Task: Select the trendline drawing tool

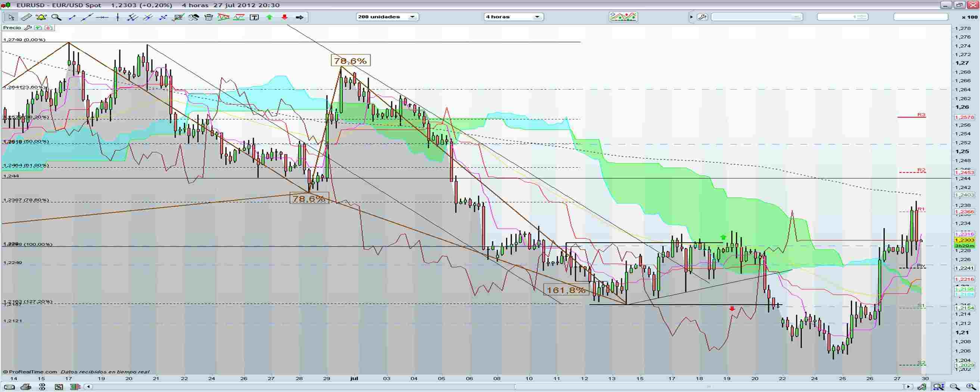Action: (x=86, y=17)
